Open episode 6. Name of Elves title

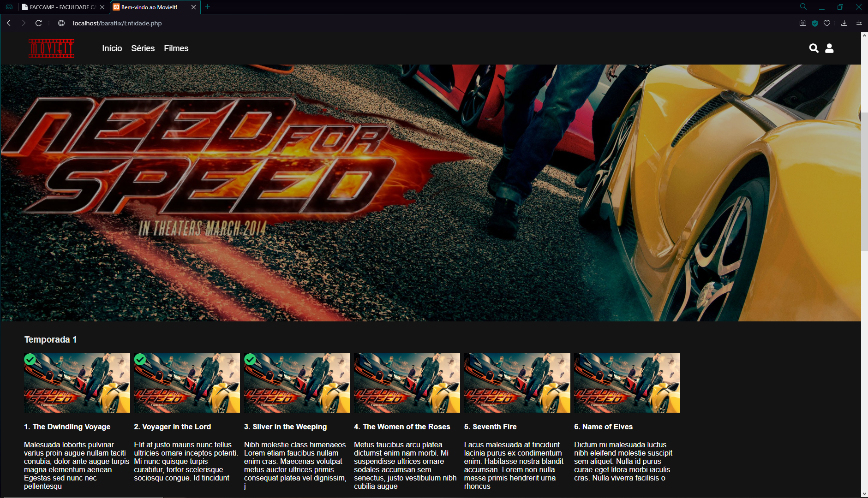point(604,427)
